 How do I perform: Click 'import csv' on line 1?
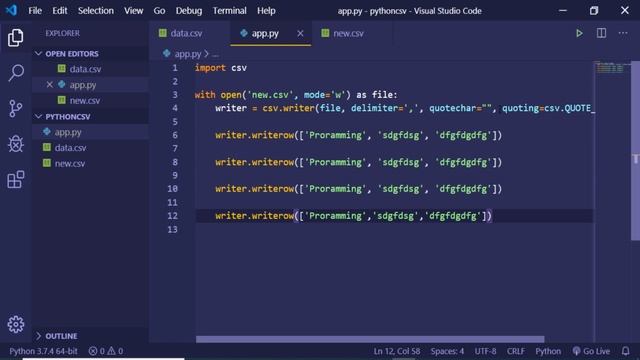(220, 68)
